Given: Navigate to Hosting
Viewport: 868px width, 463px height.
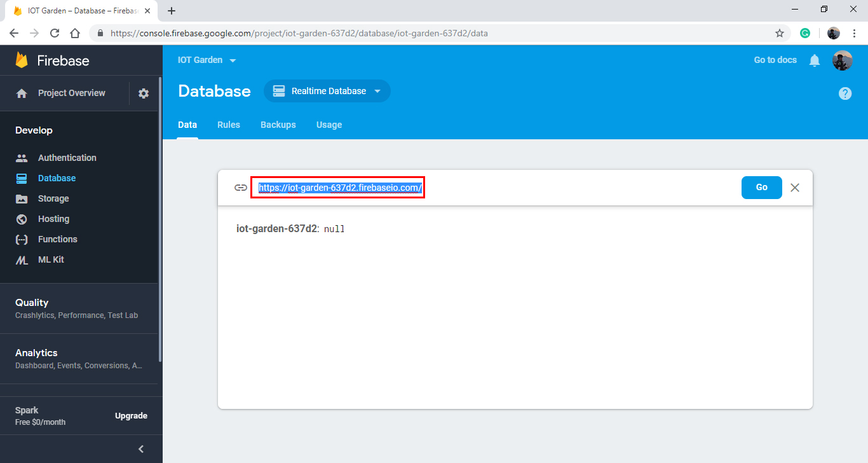Looking at the screenshot, I should coord(54,219).
